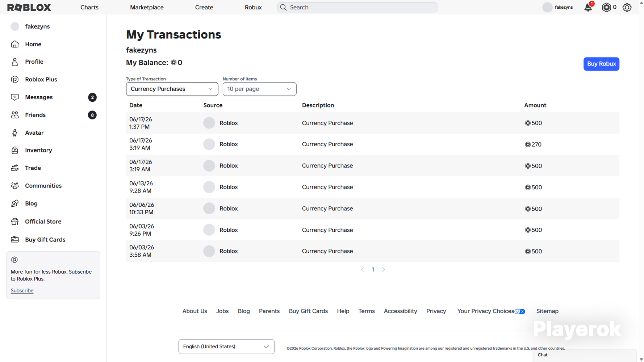
Task: Go to the next transactions page
Action: 384,270
